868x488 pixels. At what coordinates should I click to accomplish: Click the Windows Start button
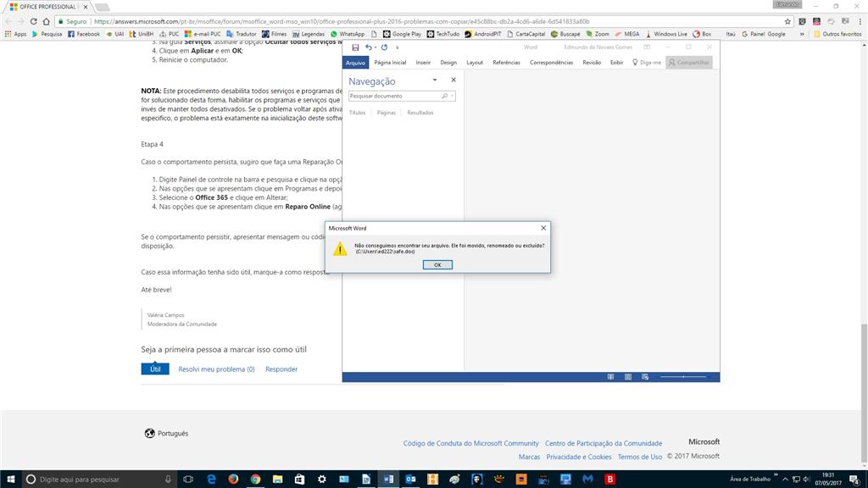(10, 480)
